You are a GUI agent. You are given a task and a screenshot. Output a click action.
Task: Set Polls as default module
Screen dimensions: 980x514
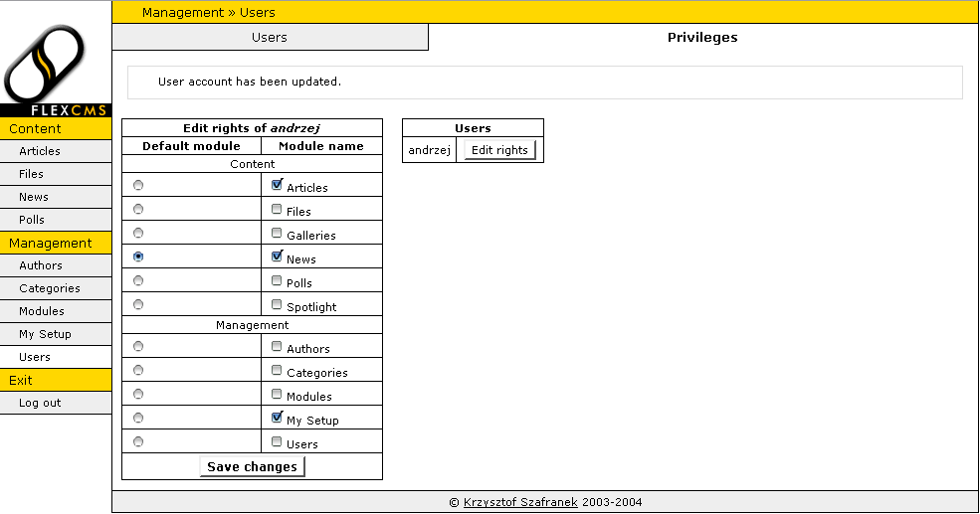click(138, 280)
